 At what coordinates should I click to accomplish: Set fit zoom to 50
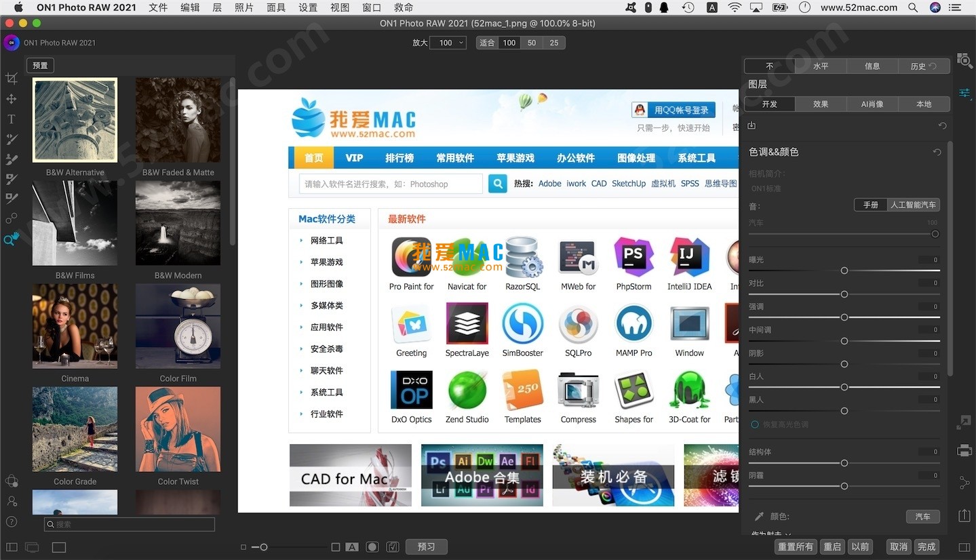pyautogui.click(x=532, y=43)
